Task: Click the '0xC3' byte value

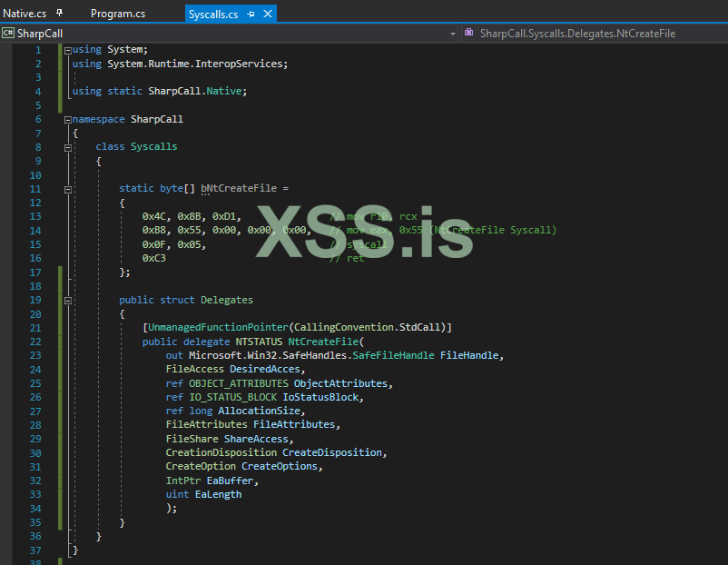Action: [x=153, y=258]
